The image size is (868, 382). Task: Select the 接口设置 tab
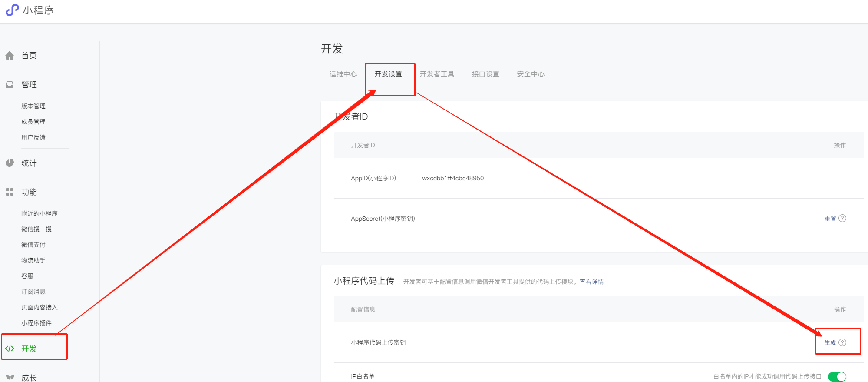(485, 74)
